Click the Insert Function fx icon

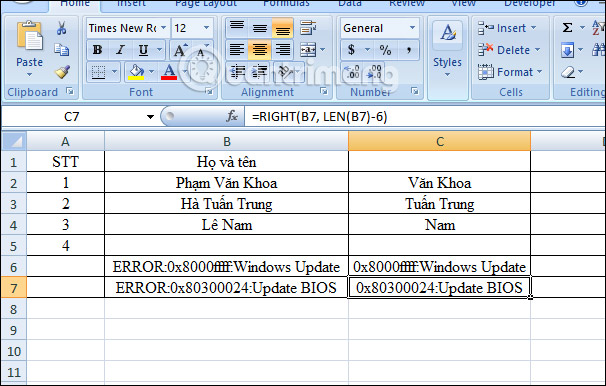tap(232, 116)
